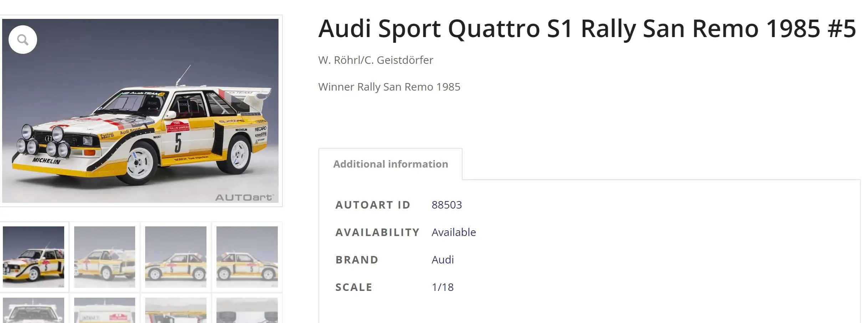Viewport: 868px width, 323px height.
Task: Show the left-facing side profile thumbnail
Action: pos(176,257)
